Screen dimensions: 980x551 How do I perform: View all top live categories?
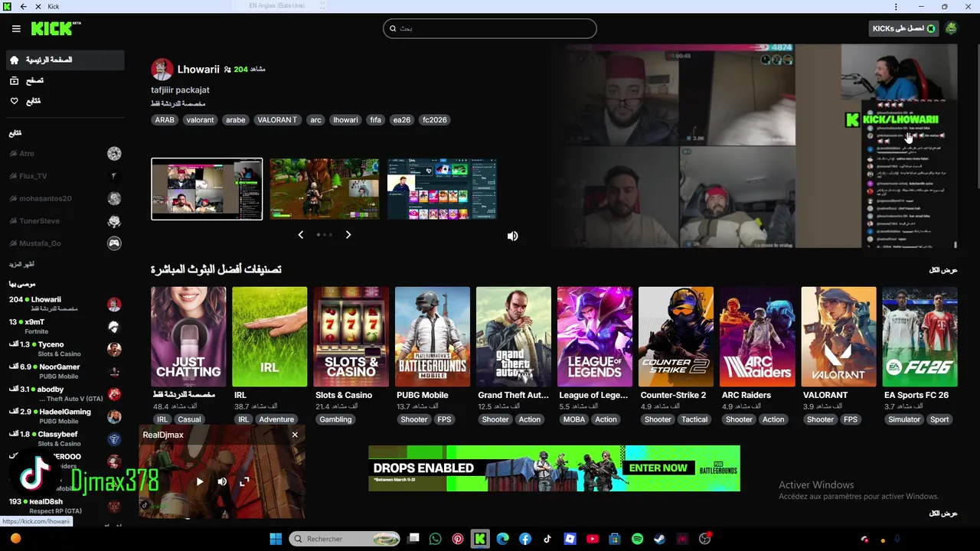tap(943, 270)
